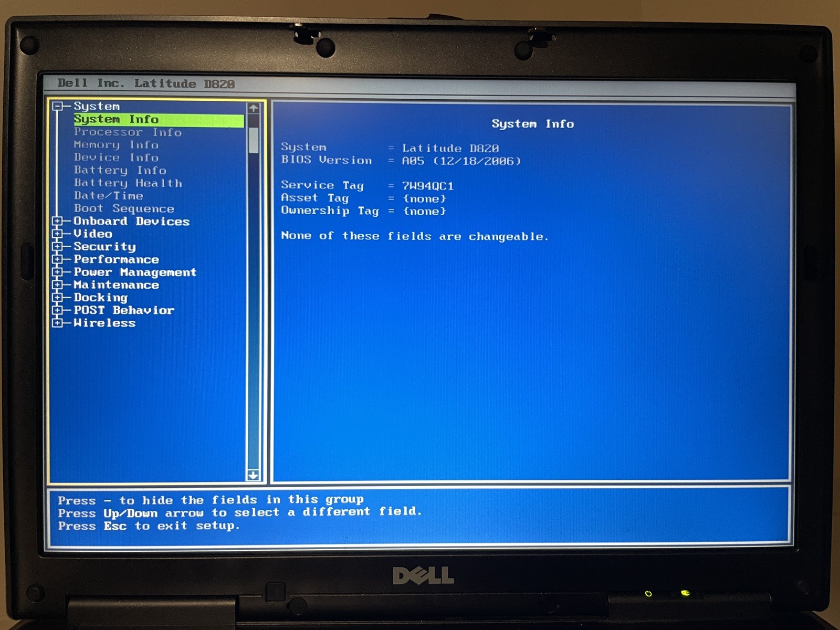Collapse the System tree group
This screenshot has width=840, height=630.
point(58,107)
